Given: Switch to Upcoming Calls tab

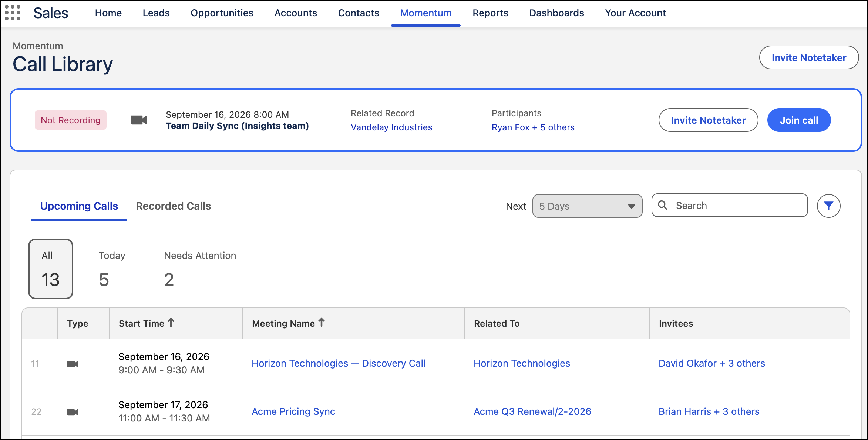Looking at the screenshot, I should (x=79, y=206).
